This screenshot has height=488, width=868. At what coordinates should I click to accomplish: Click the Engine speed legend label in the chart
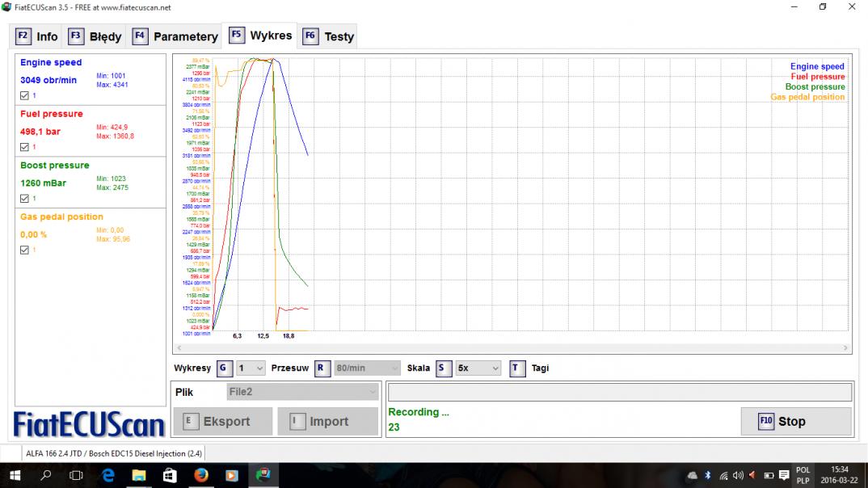point(817,66)
